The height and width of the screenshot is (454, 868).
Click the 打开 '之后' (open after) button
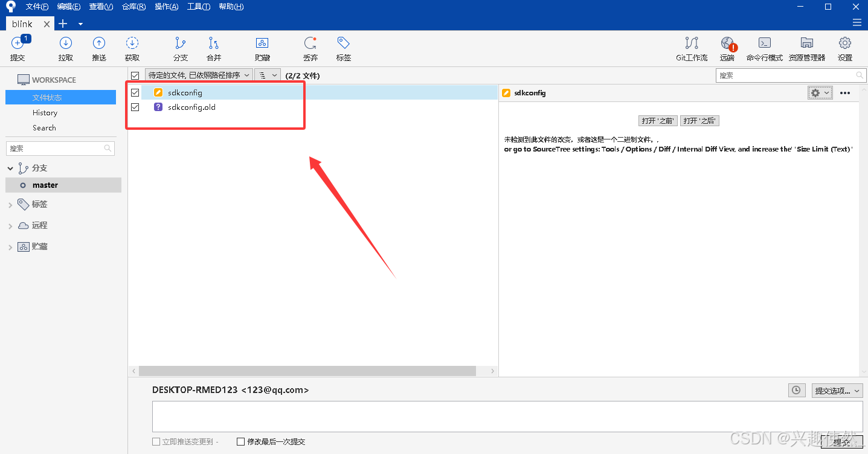click(x=699, y=121)
